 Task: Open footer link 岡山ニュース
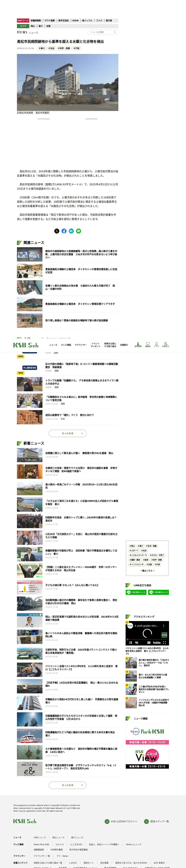click(x=58, y=837)
